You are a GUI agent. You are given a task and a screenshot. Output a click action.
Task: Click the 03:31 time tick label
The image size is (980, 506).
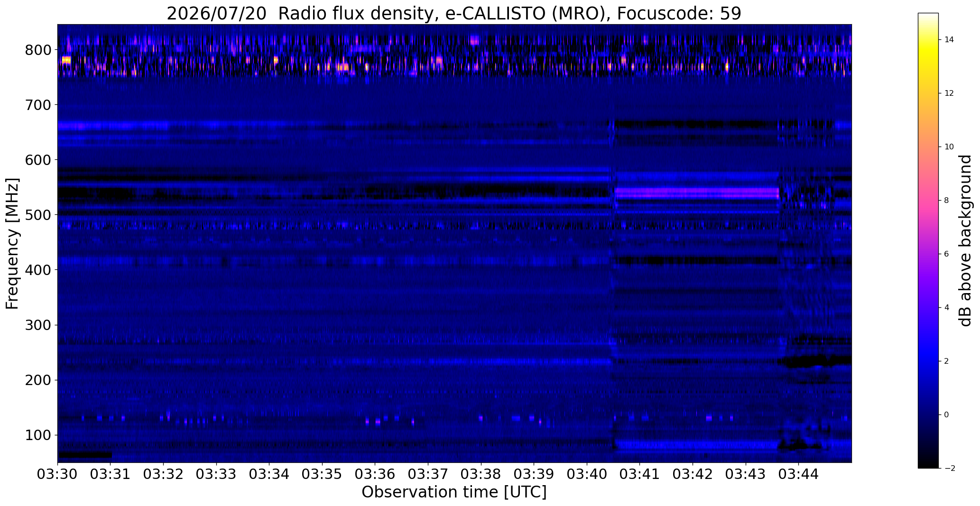tap(111, 474)
